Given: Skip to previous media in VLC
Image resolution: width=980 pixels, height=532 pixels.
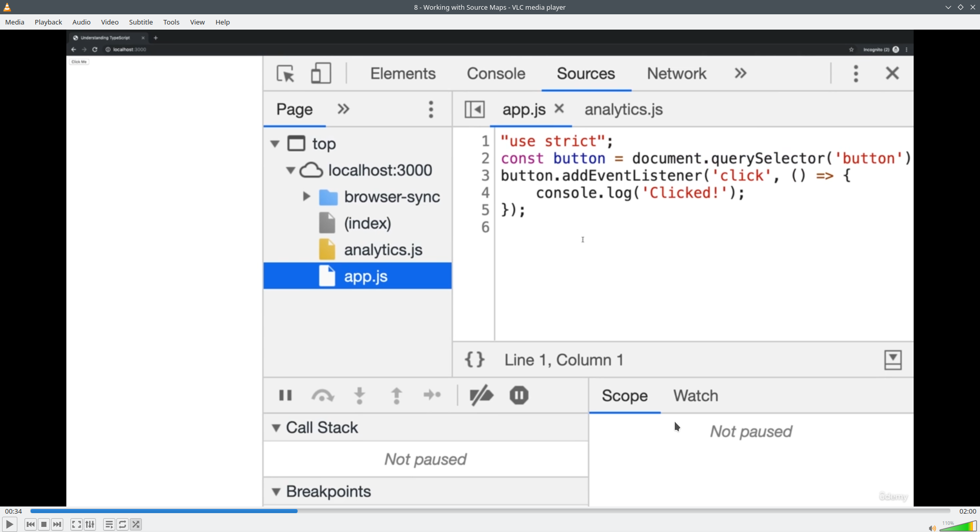Looking at the screenshot, I should [31, 524].
